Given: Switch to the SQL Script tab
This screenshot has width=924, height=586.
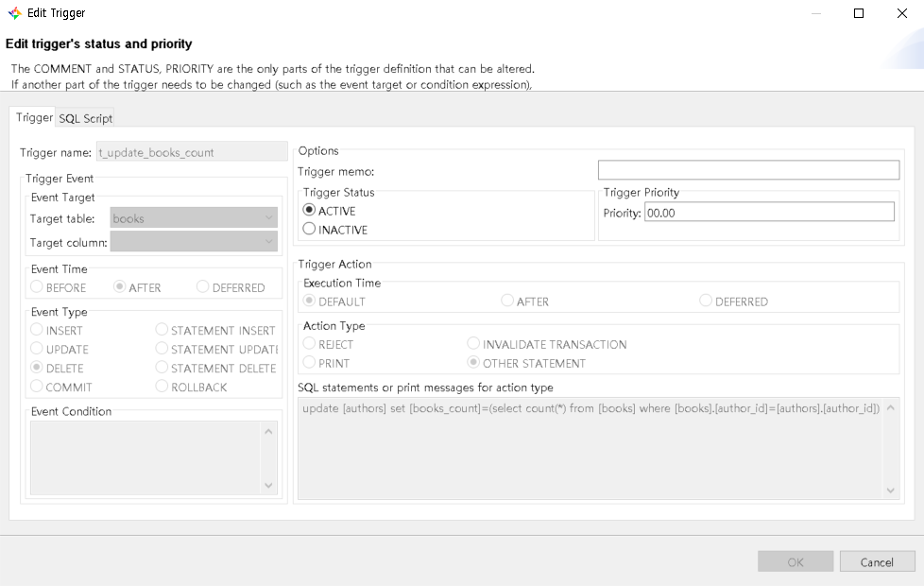Looking at the screenshot, I should click(85, 118).
